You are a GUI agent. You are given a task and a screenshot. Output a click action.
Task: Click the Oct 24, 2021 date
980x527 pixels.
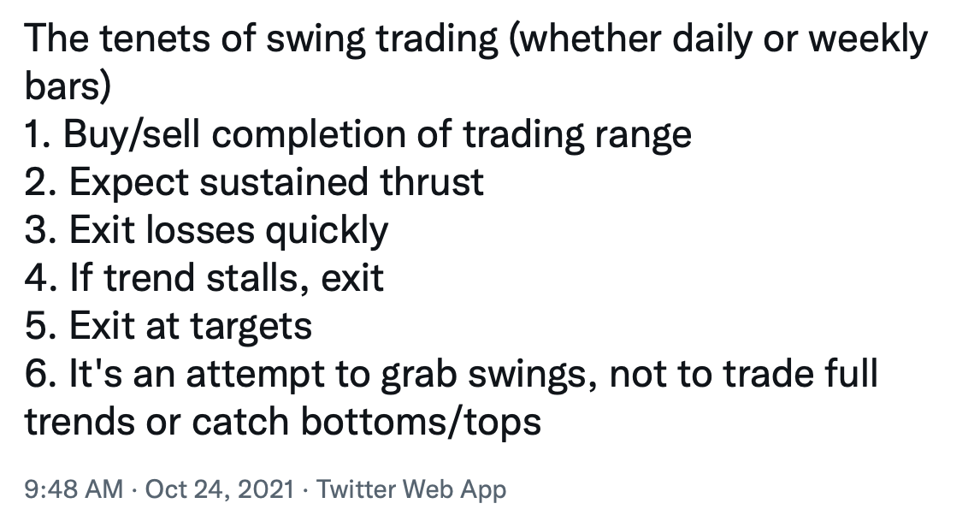(220, 489)
